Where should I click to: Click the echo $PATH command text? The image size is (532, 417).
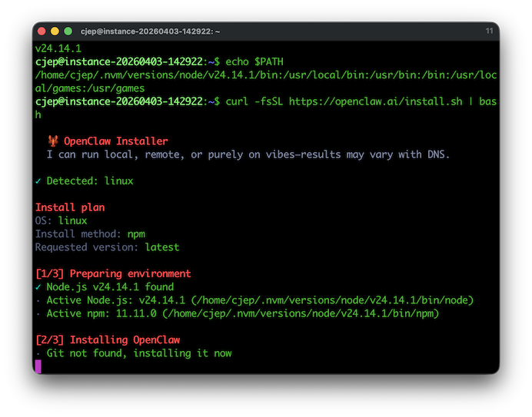(261, 61)
